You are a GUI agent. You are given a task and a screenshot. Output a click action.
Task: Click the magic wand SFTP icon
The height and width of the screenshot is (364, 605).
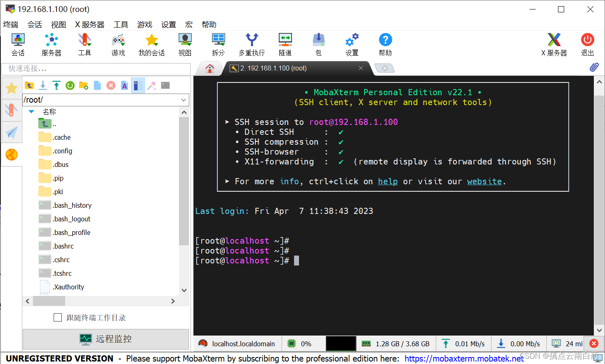pyautogui.click(x=152, y=85)
